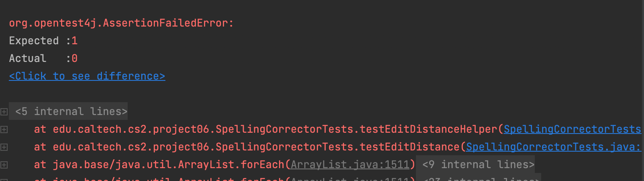
Task: Click the expected value '1' in red
Action: pyautogui.click(x=75, y=41)
